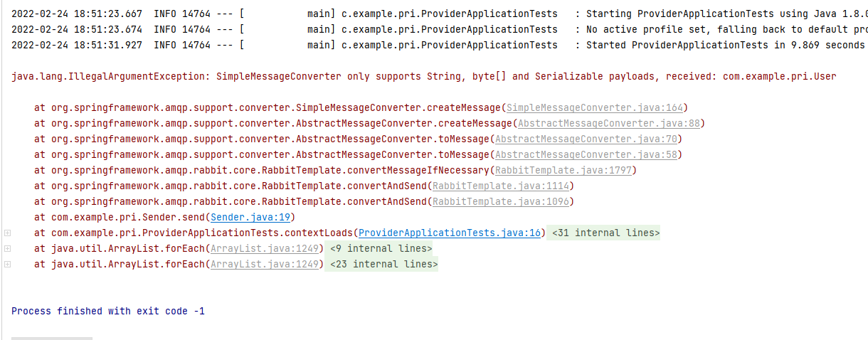Expand the <23 internal lines> fold
The image size is (868, 340).
383,264
